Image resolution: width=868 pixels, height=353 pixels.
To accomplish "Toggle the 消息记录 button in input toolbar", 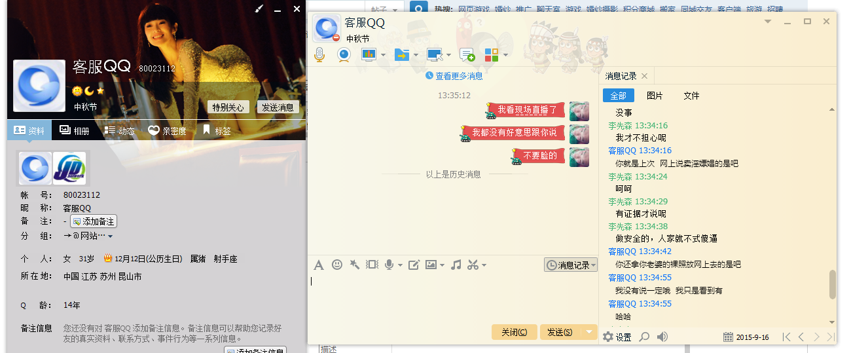I will [571, 265].
